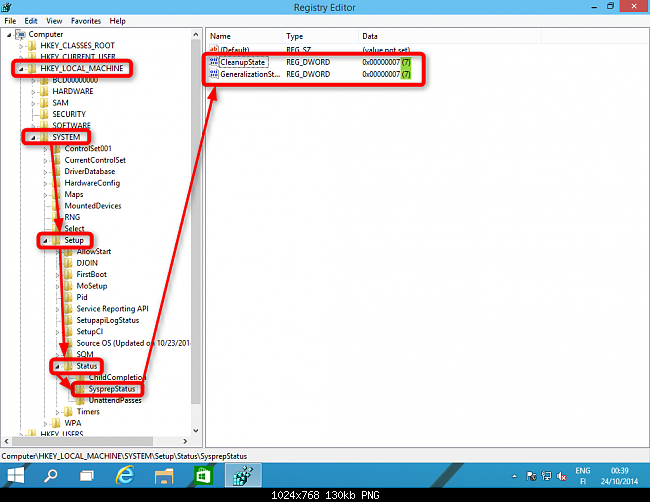Click tree scrollbar up arrow
The width and height of the screenshot is (650, 502).
(196, 35)
